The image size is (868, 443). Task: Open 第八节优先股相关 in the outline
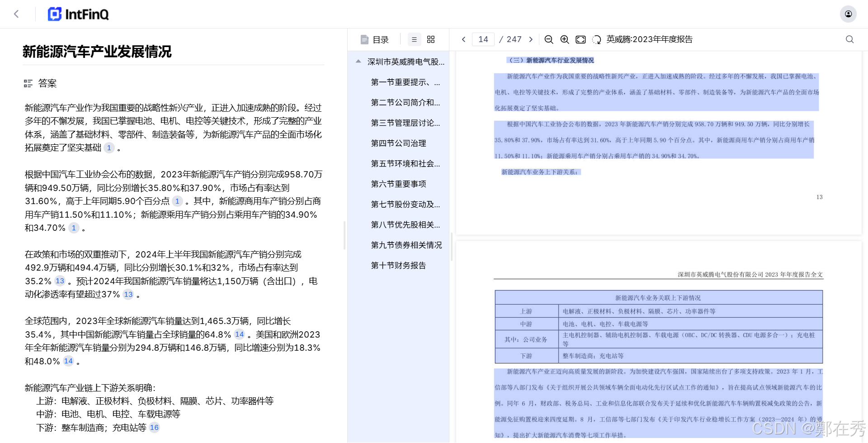(x=406, y=225)
